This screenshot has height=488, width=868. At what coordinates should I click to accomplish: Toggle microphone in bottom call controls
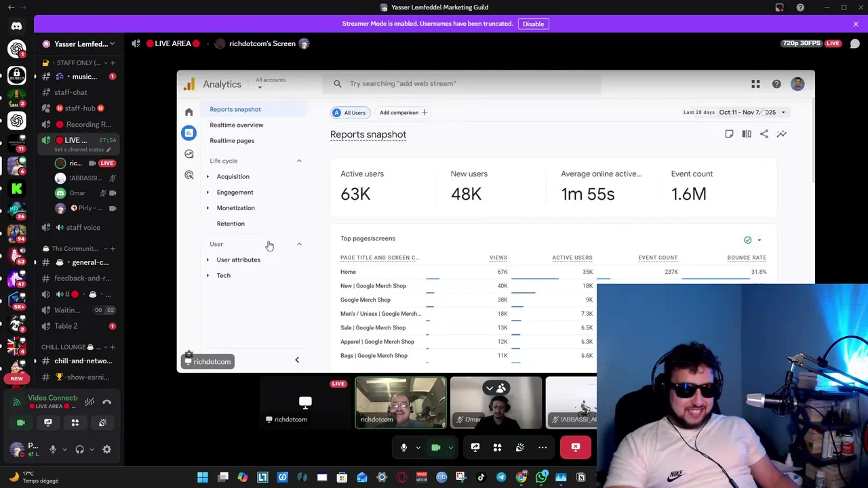(x=403, y=447)
